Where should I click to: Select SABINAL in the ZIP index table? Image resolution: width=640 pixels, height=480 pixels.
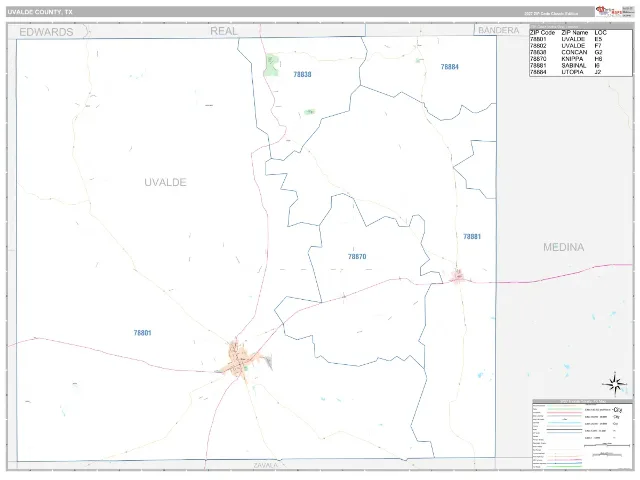574,65
